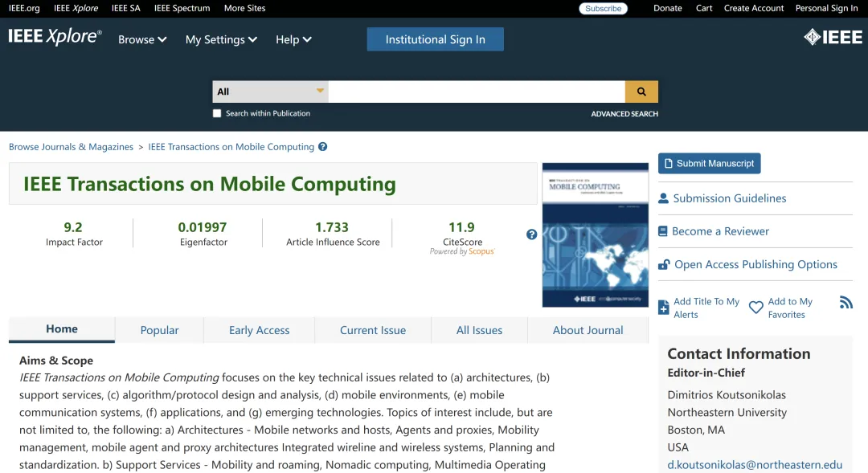Screen dimensions: 868x473
Task: Open the Cart link
Action: point(704,8)
